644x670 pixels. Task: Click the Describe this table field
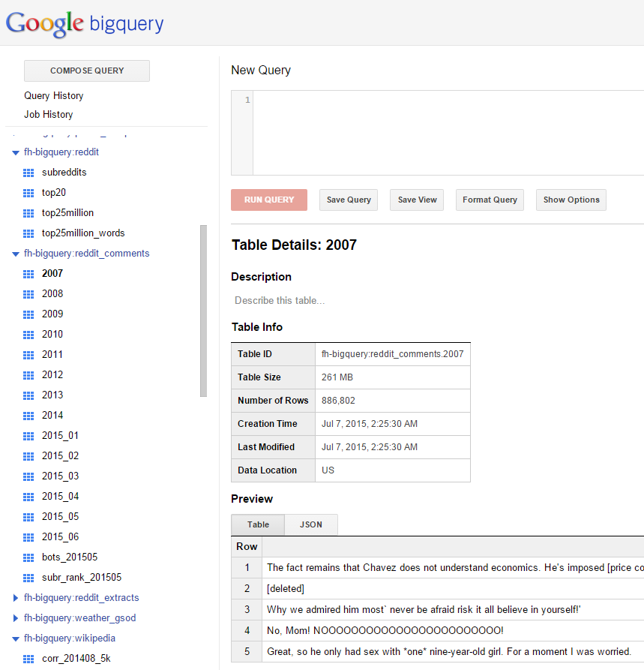tap(280, 301)
